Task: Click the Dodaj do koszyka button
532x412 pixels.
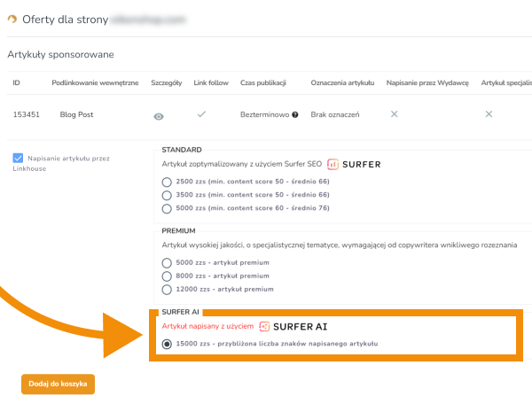Action: click(58, 384)
